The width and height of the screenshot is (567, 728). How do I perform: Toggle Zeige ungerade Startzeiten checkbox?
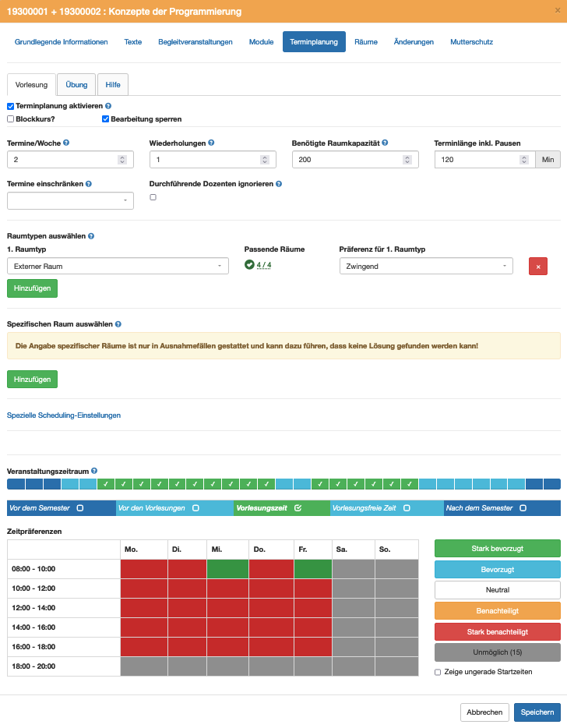(x=438, y=671)
